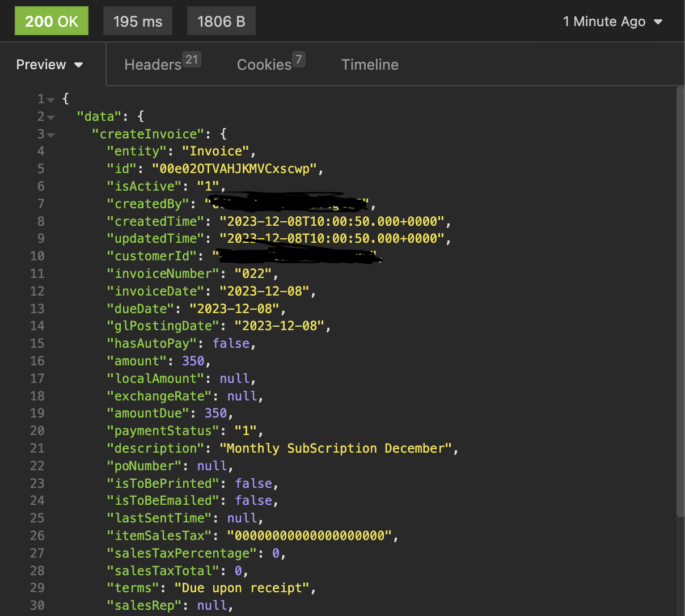
Task: Click the invoiceDate value "2023-12-08"
Action: [264, 291]
